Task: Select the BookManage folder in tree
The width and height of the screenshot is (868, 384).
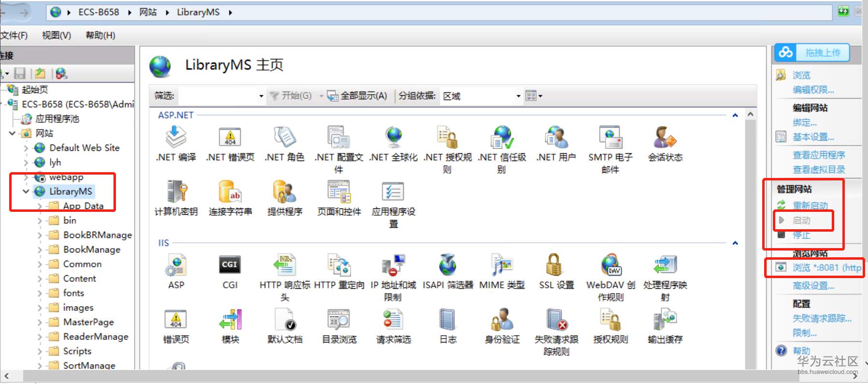Action: (x=92, y=250)
